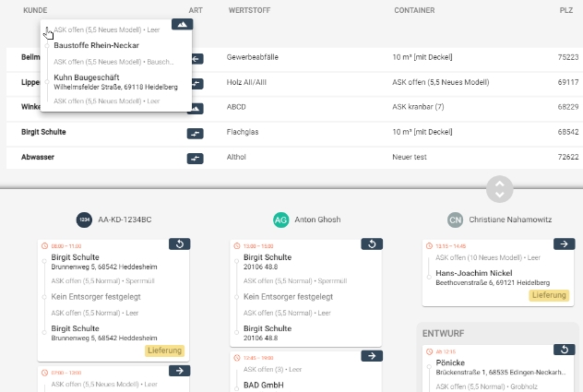Open the Anton Ghosh driver avatar
The width and height of the screenshot is (583, 392).
280,220
